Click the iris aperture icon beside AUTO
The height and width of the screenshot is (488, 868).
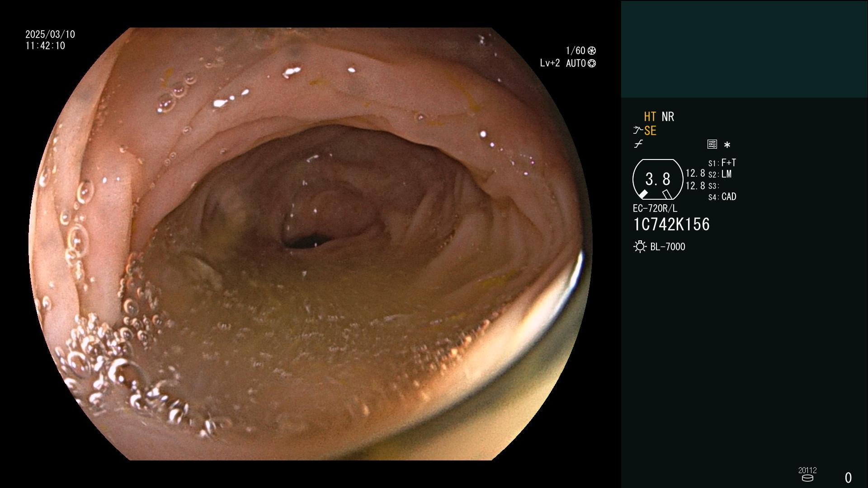(x=592, y=64)
